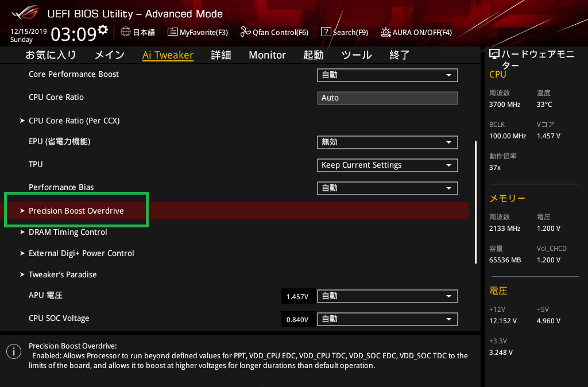Toggle AURA ON/OFF light icon
The image size is (588, 387).
(x=385, y=32)
